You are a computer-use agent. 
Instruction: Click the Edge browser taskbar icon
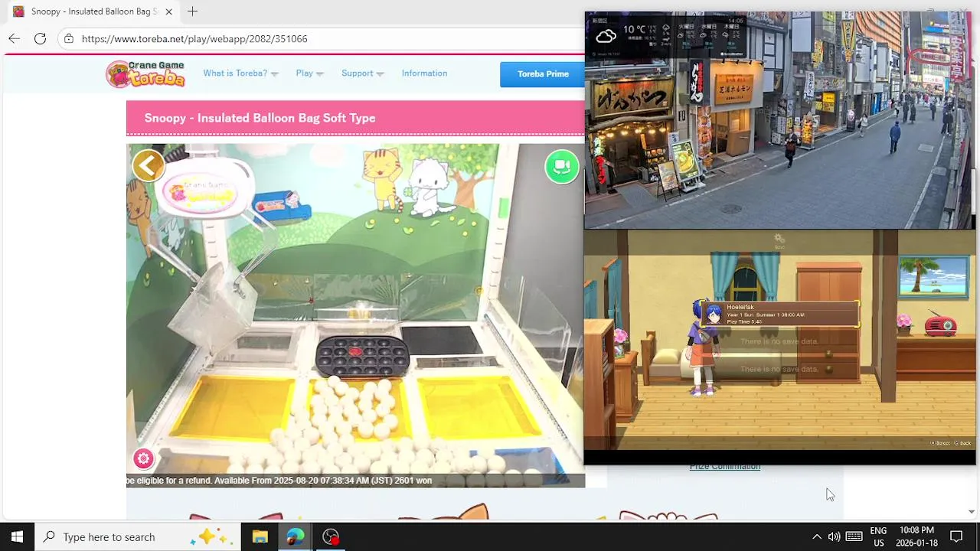pyautogui.click(x=295, y=536)
